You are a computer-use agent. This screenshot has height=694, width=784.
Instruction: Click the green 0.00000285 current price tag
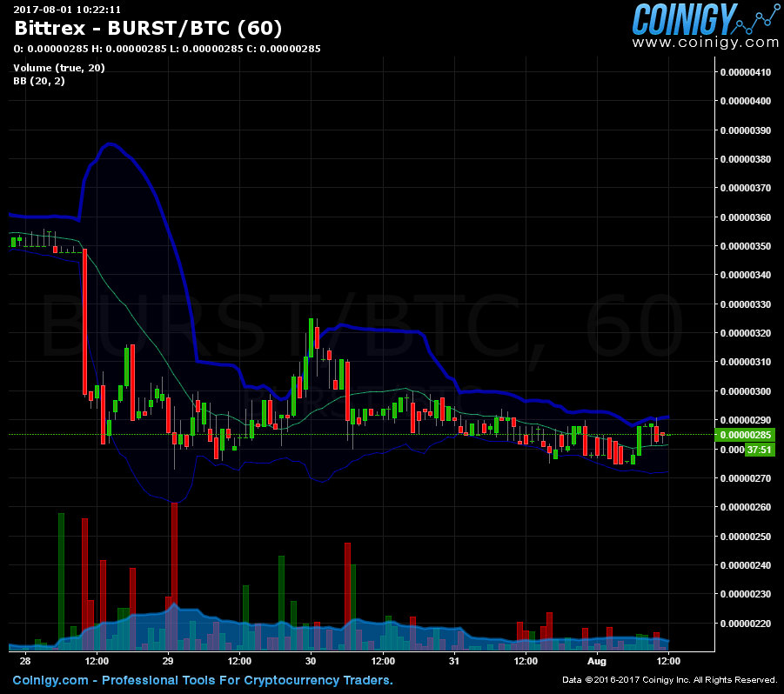(745, 435)
